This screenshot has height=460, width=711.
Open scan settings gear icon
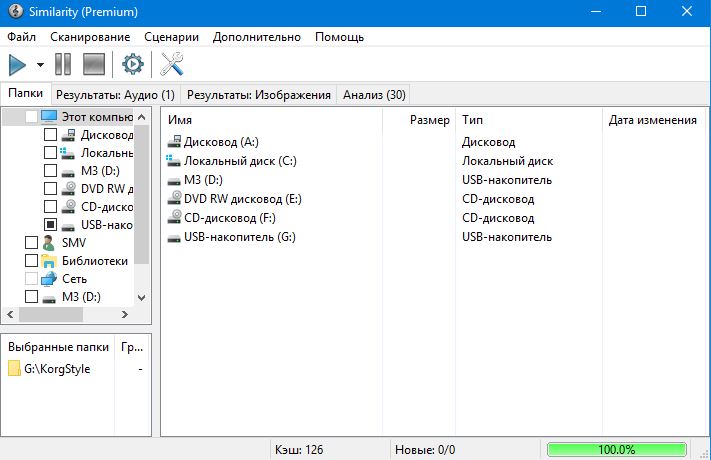click(x=132, y=65)
